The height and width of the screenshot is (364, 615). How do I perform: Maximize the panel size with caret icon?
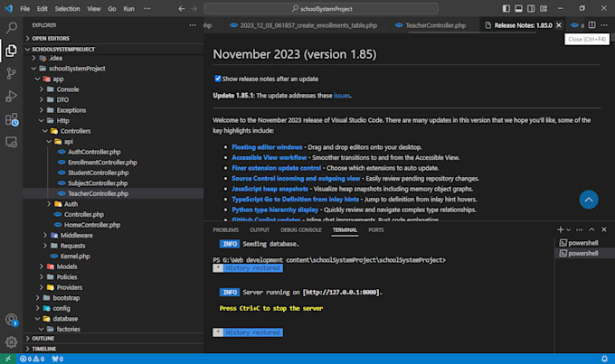[x=591, y=229]
